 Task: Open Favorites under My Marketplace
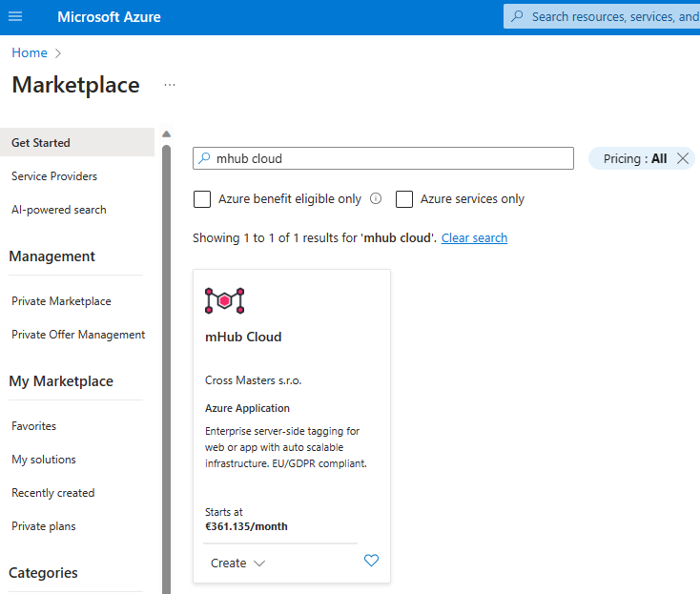[x=34, y=426]
